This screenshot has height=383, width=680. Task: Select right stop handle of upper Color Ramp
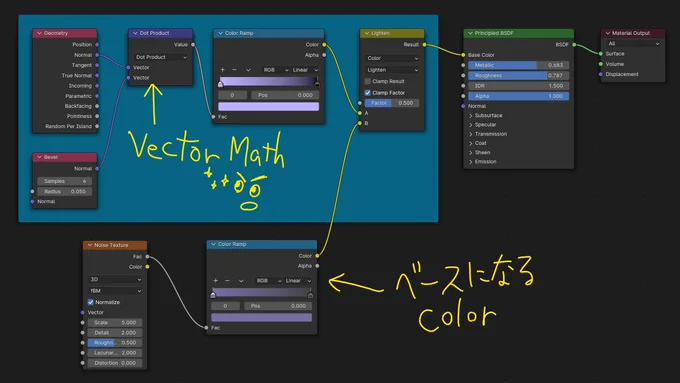(x=317, y=84)
